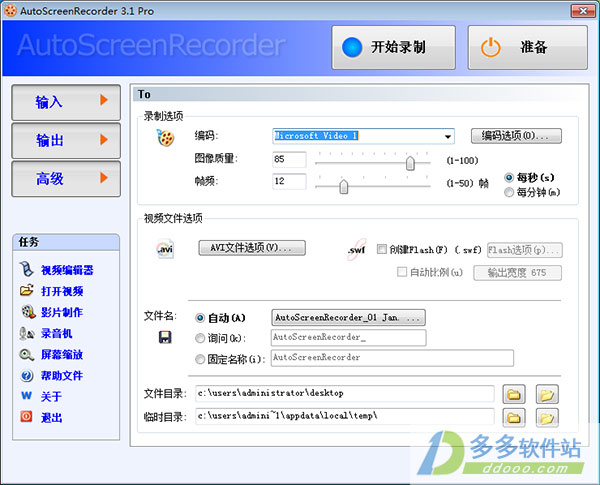Click the image quality slider handle
This screenshot has height=485, width=600.
click(410, 163)
